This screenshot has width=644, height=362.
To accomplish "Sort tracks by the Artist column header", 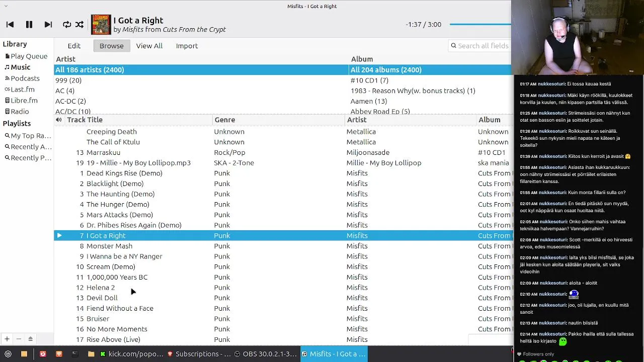I will click(357, 120).
